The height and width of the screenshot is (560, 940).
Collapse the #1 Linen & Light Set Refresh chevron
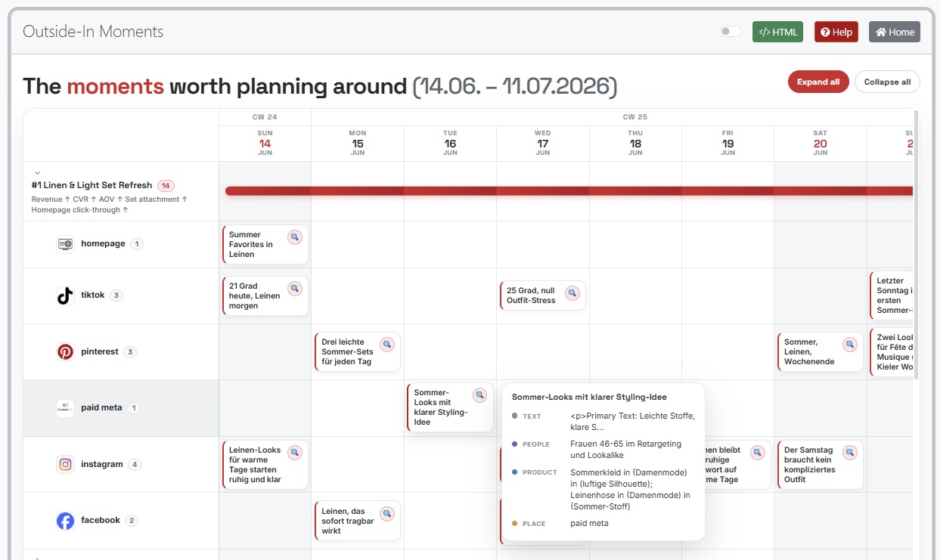tap(37, 173)
